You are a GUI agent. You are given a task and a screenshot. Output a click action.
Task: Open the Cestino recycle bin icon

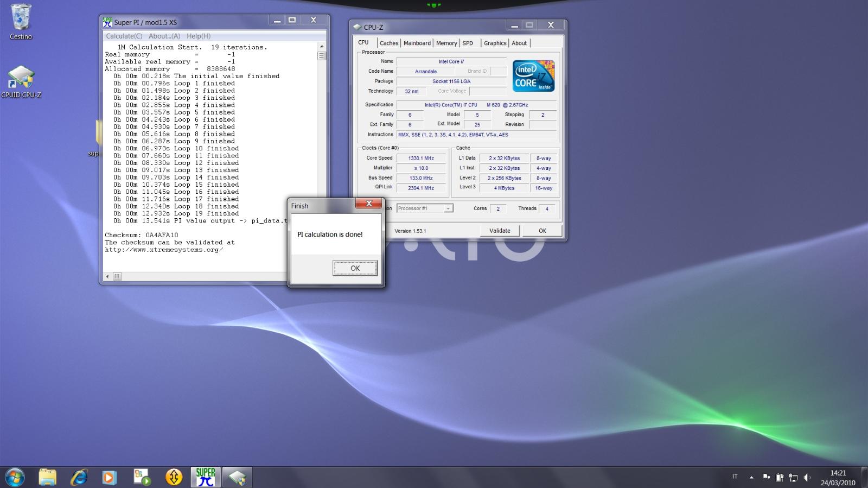coord(21,22)
